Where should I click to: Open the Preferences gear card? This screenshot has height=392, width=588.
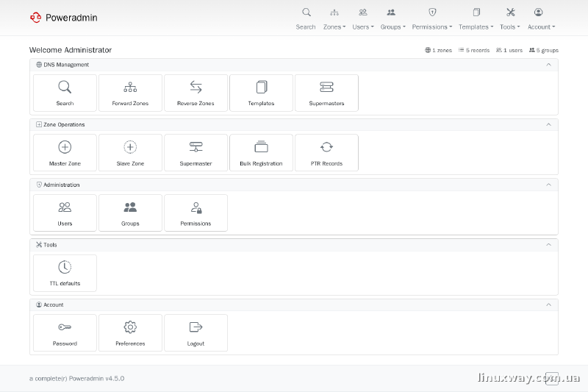130,333
